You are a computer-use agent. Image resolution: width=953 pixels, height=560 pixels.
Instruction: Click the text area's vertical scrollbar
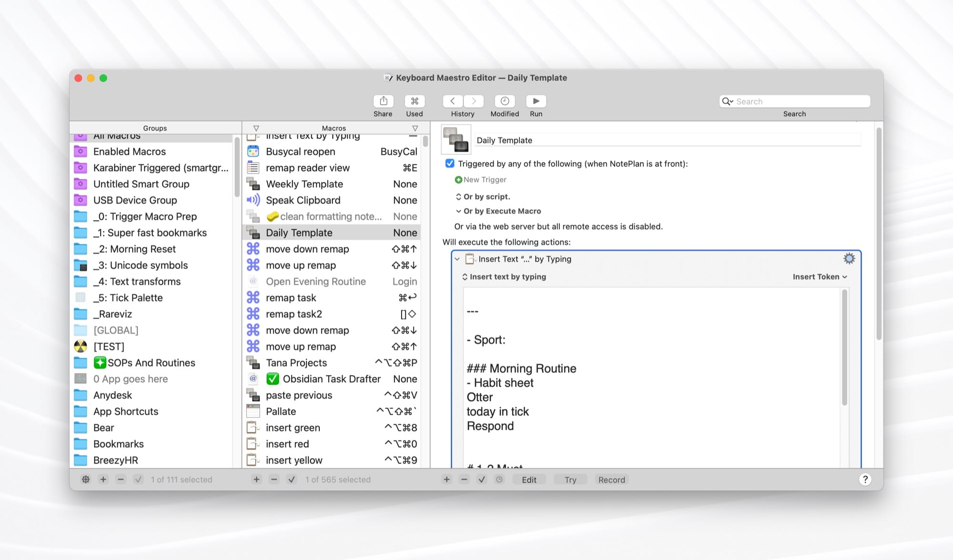point(845,348)
